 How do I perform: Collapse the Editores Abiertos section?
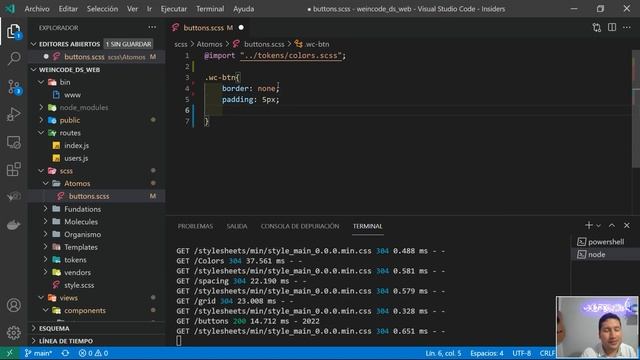33,44
